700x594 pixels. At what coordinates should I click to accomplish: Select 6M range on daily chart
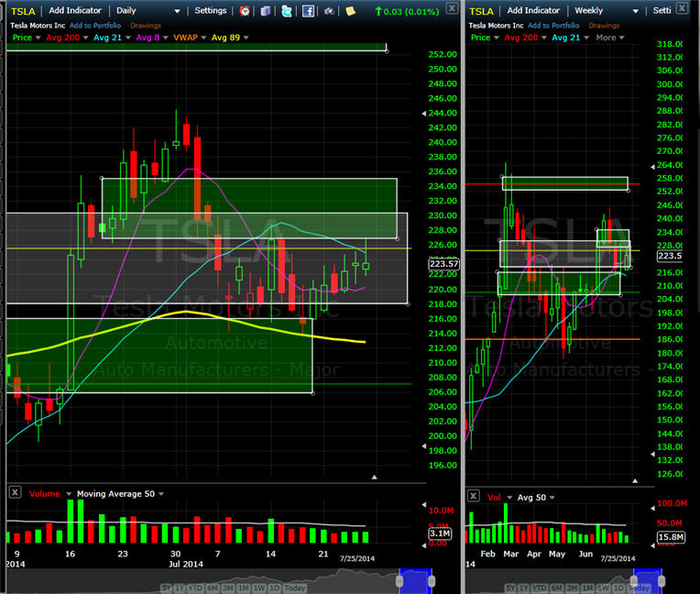coord(212,588)
